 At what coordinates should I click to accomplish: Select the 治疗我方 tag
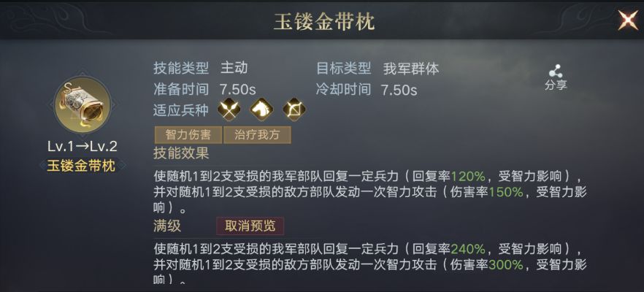pyautogui.click(x=261, y=134)
